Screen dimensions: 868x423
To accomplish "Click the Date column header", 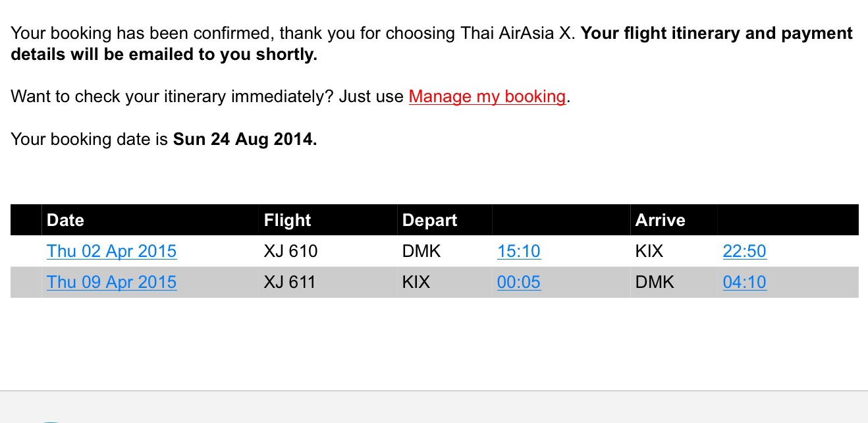I will pos(65,220).
